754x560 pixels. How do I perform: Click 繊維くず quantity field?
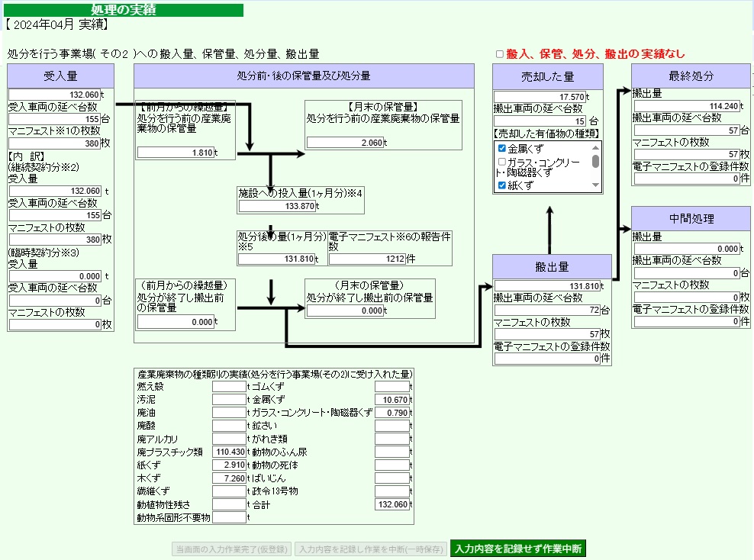click(230, 491)
